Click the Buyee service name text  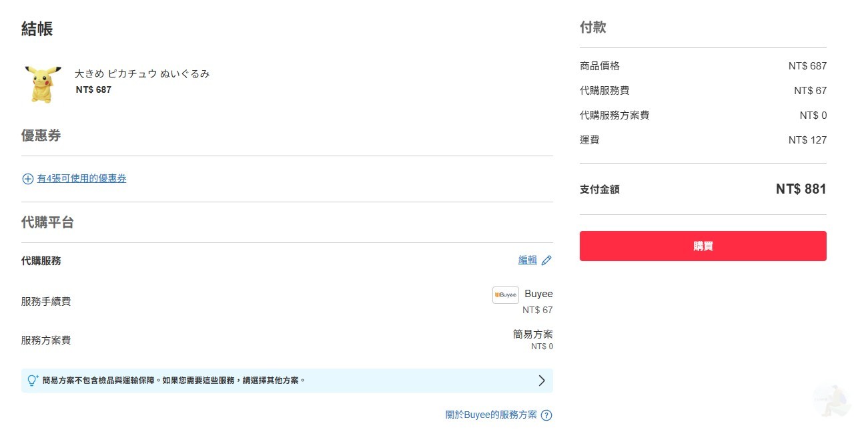[538, 294]
